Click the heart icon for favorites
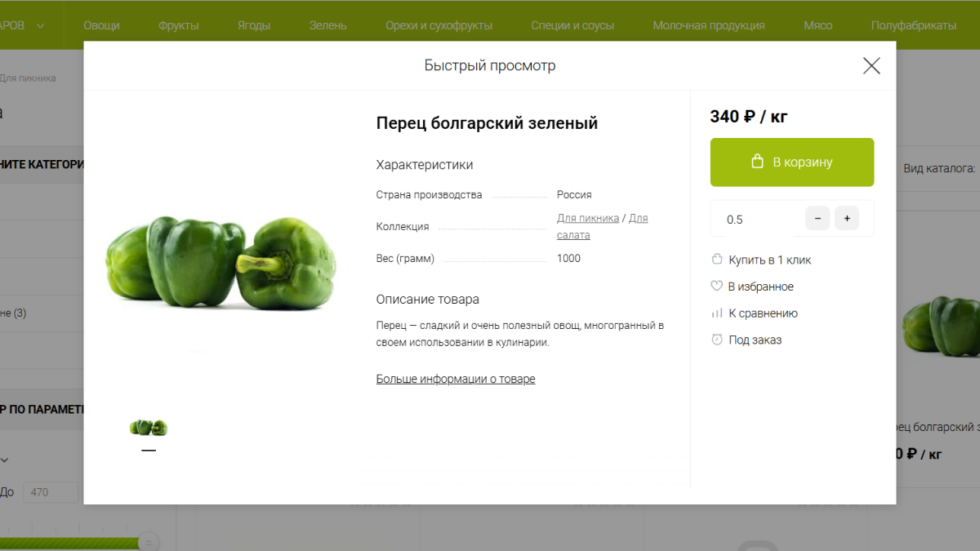The width and height of the screenshot is (980, 551). (717, 287)
